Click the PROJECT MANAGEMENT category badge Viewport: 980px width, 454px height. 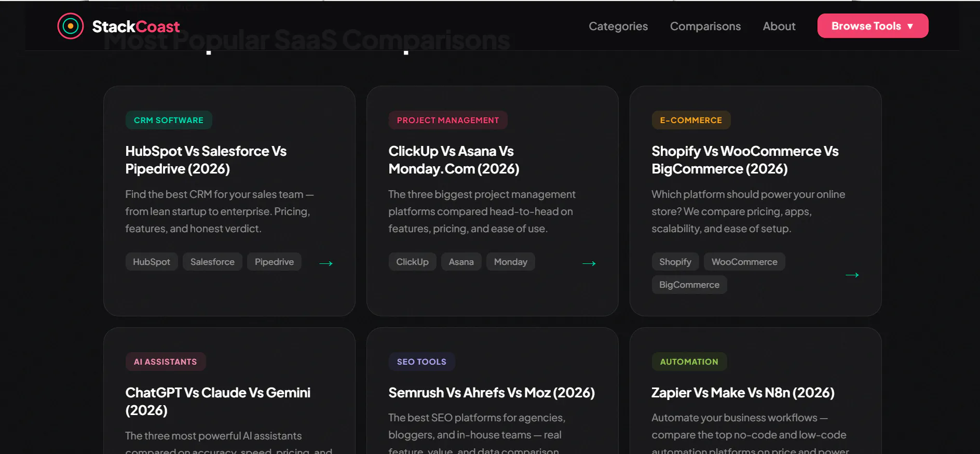(448, 120)
